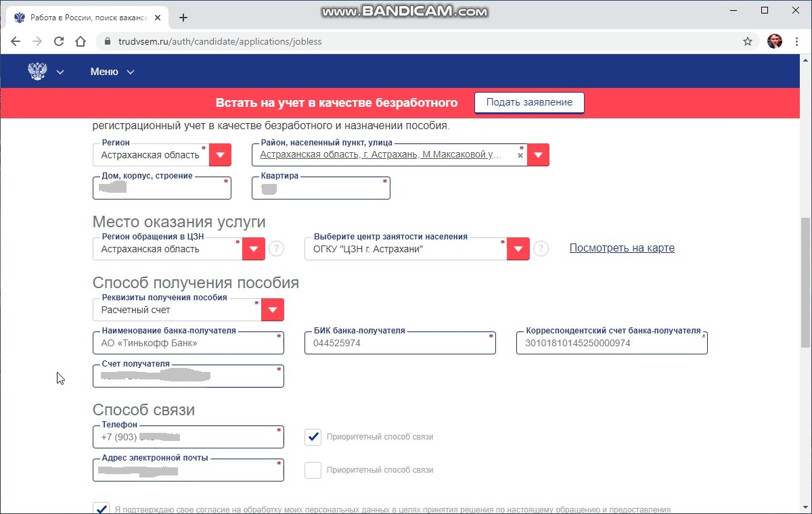
Task: Click Наименование банка-получателя field
Action: pos(188,343)
